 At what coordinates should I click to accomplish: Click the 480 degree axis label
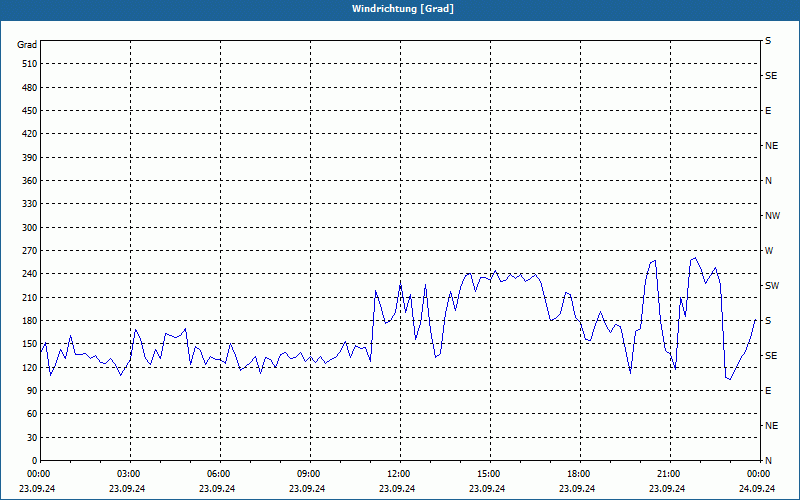(x=30, y=88)
